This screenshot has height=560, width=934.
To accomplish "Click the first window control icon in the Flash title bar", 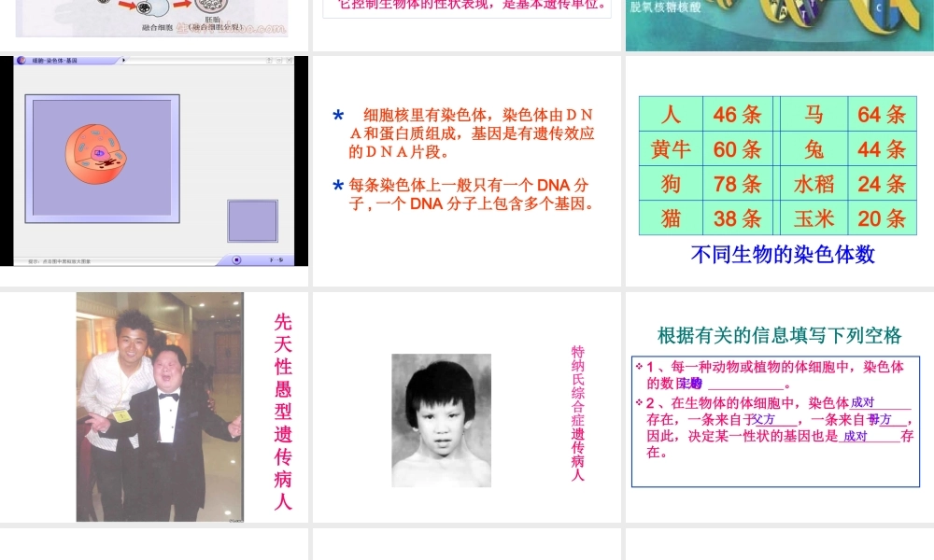I will tap(269, 60).
